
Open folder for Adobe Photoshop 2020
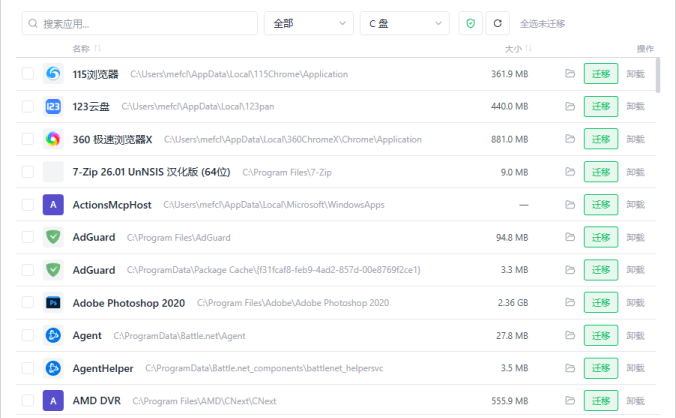point(570,303)
